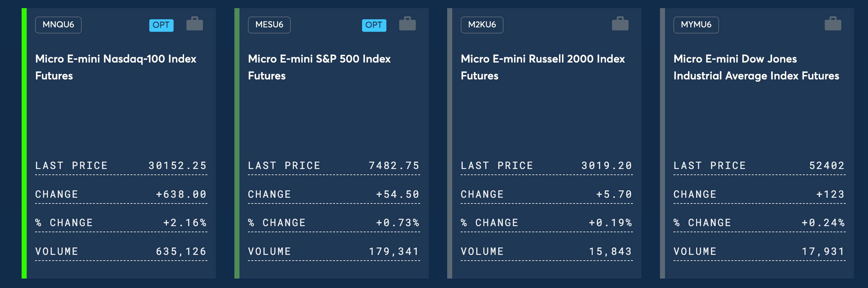Viewport: 868px width, 288px height.
Task: Select the MYMU6 ticker tag
Action: pyautogui.click(x=696, y=25)
